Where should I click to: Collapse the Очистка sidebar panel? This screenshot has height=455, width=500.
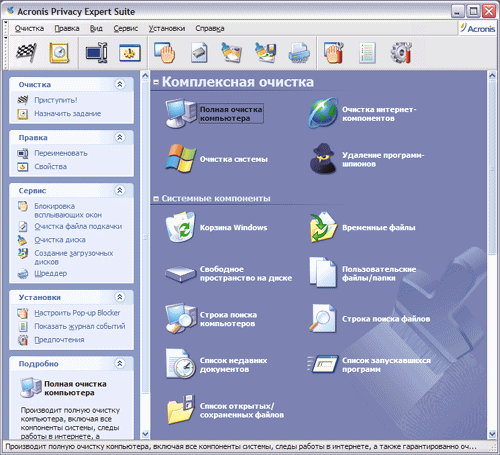(x=120, y=84)
